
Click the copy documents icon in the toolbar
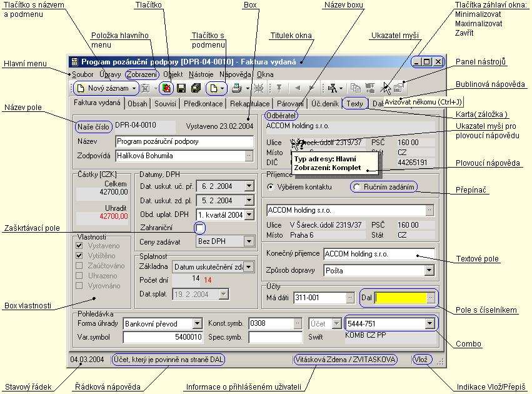355,88
